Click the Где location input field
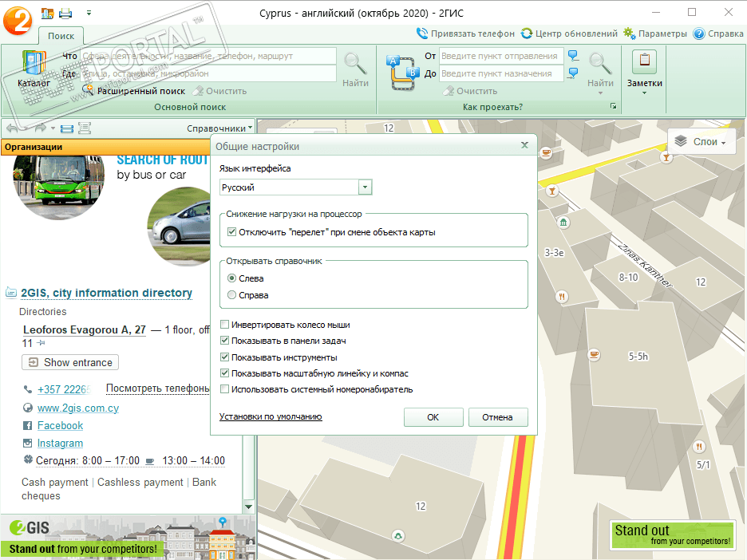The height and width of the screenshot is (560, 747). 208,74
